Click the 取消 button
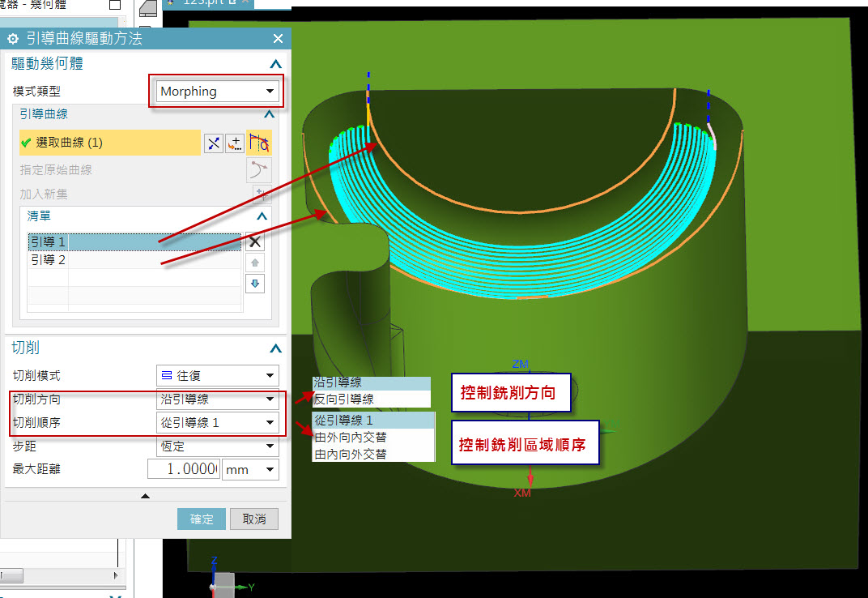The width and height of the screenshot is (868, 598). point(254,519)
